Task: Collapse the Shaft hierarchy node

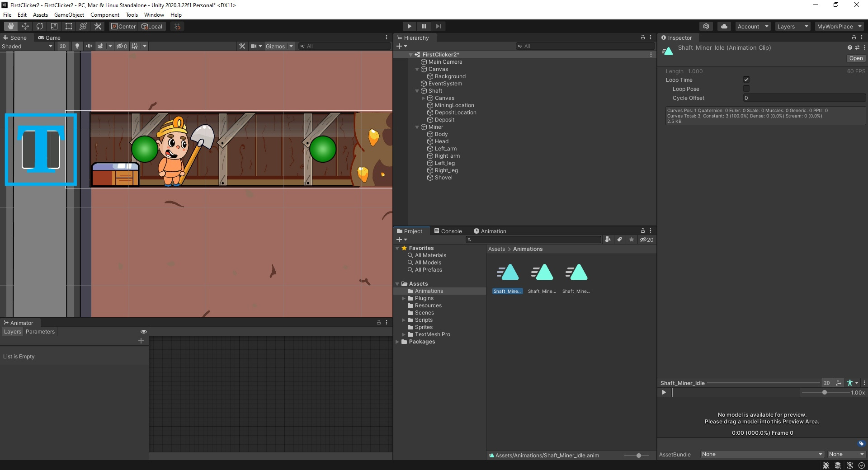Action: click(417, 91)
